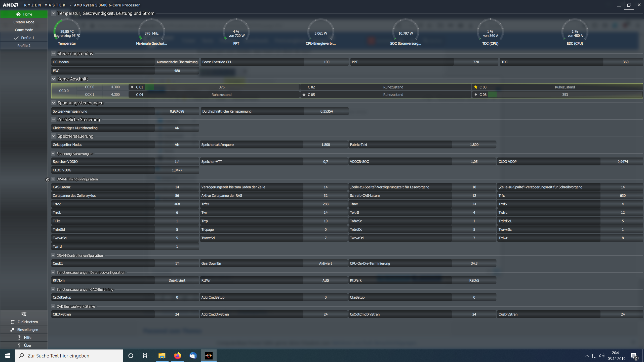This screenshot has height=362, width=644.
Task: Open Einstellungen gear icon
Action: (x=12, y=330)
